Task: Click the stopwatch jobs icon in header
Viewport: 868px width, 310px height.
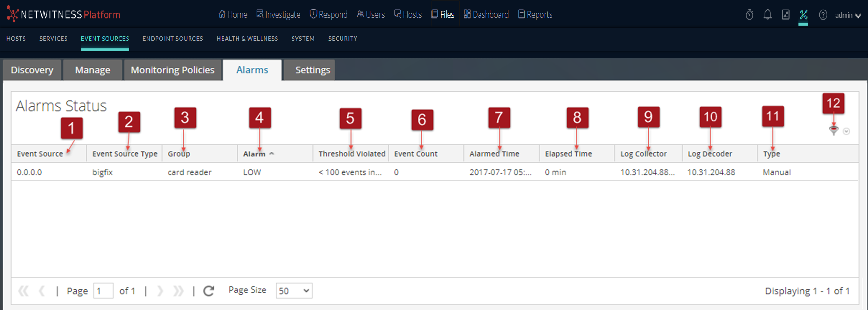Action: [749, 15]
